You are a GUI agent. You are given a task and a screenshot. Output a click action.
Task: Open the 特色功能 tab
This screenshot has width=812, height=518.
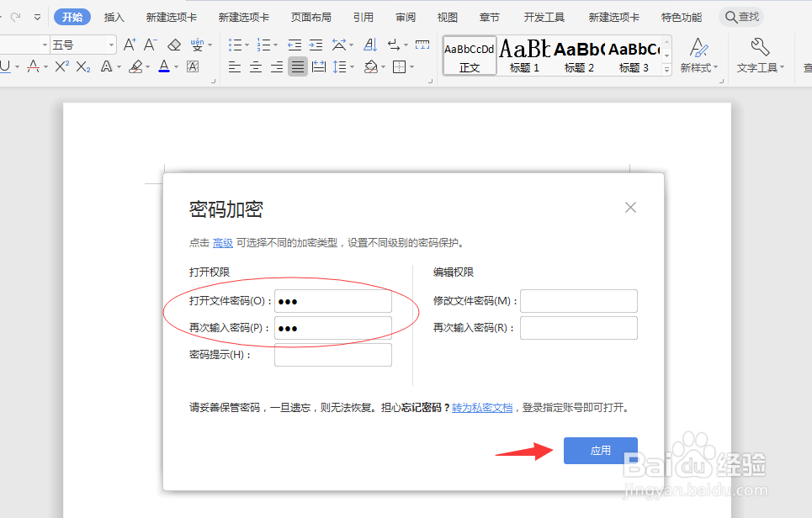coord(682,17)
